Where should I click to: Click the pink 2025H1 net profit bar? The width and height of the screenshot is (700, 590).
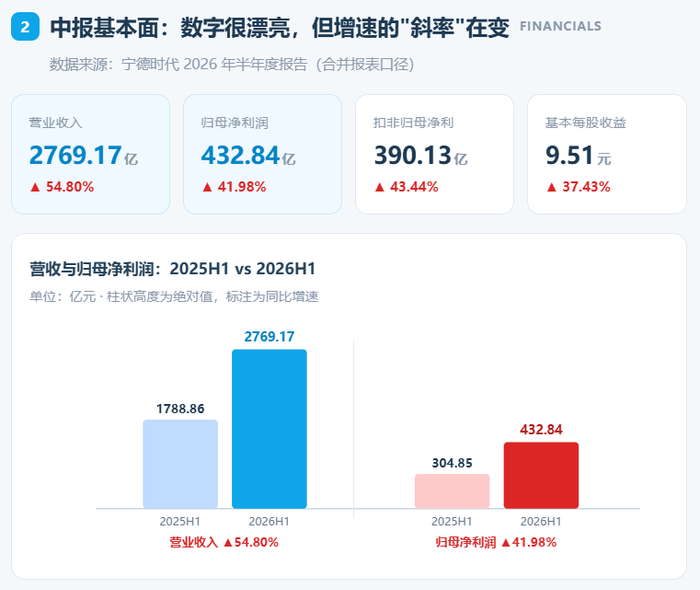coord(452,491)
